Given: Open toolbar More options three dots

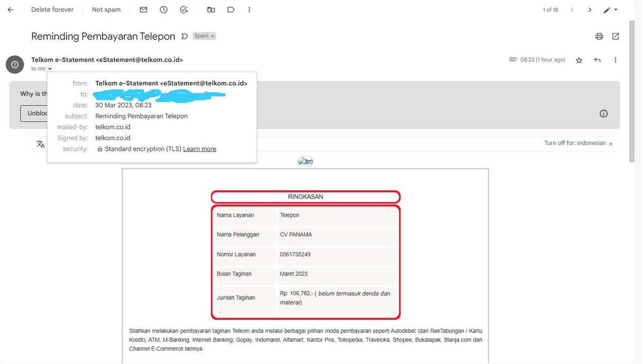Looking at the screenshot, I should click(x=249, y=10).
